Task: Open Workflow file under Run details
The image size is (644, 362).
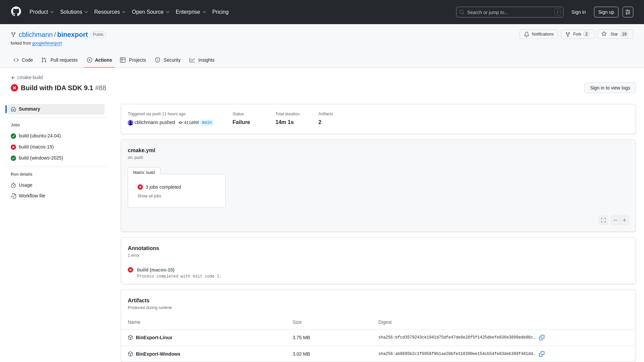Action: (x=56, y=196)
